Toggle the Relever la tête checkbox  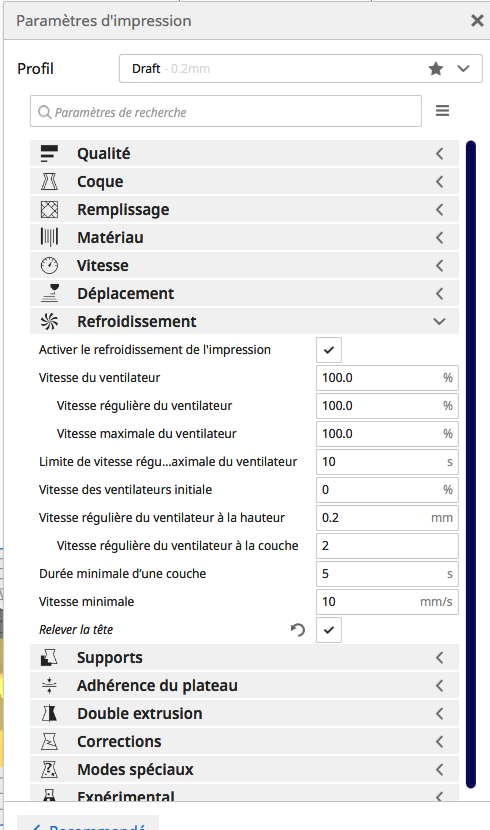pyautogui.click(x=329, y=630)
